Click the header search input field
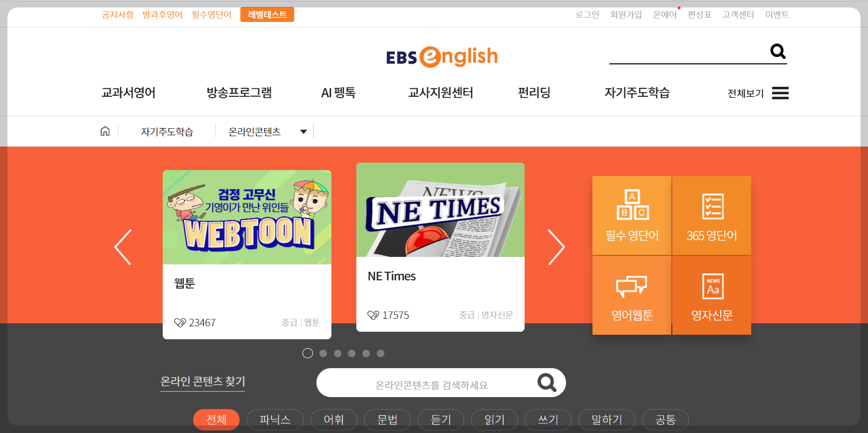This screenshot has height=433, width=868. pyautogui.click(x=689, y=52)
